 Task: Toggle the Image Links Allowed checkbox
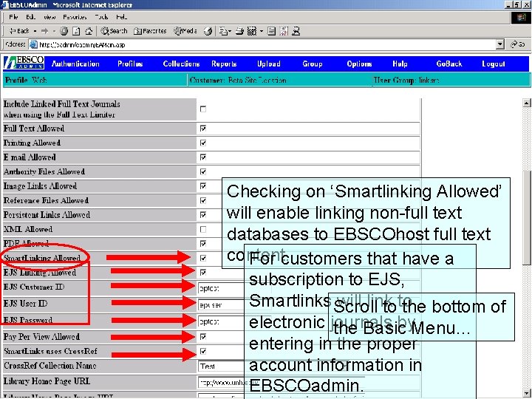click(x=203, y=186)
